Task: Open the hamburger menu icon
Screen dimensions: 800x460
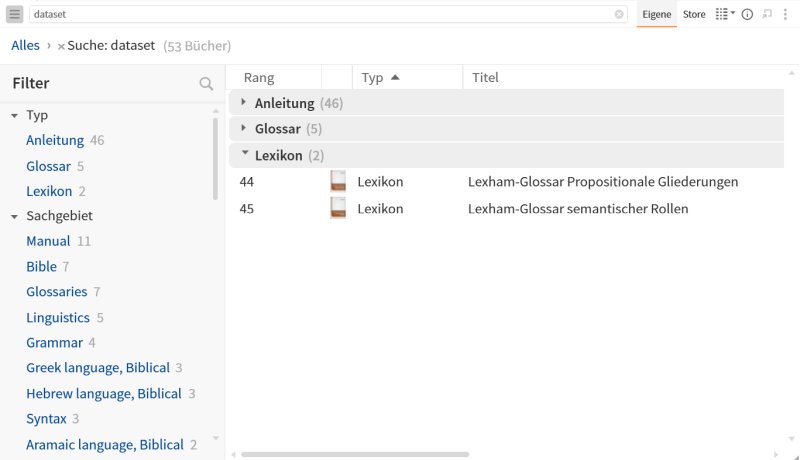Action: coord(14,14)
